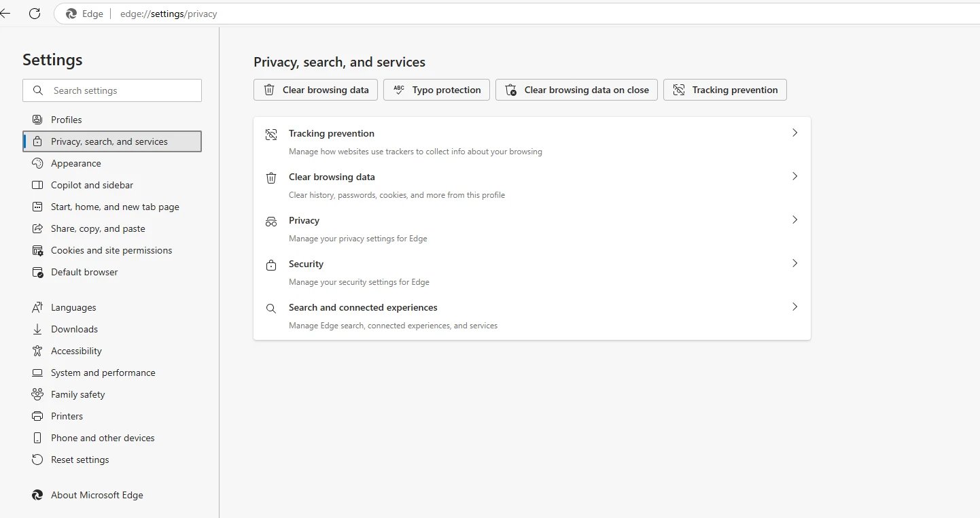Viewport: 980px width, 518px height.
Task: Click the Reset settings icon
Action: click(x=37, y=460)
